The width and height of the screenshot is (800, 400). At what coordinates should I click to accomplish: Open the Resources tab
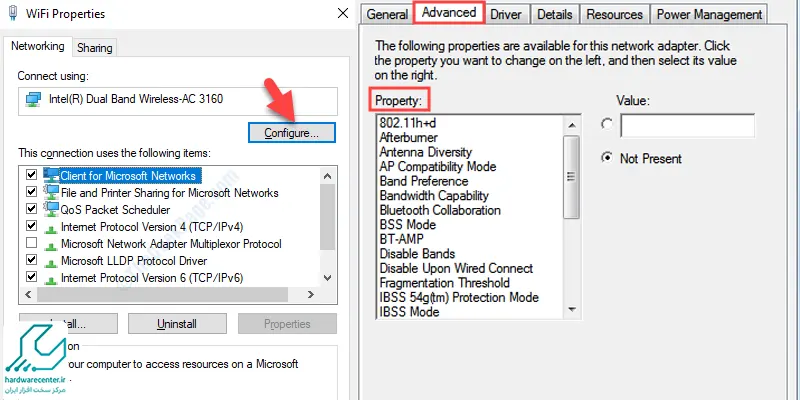pyautogui.click(x=614, y=14)
